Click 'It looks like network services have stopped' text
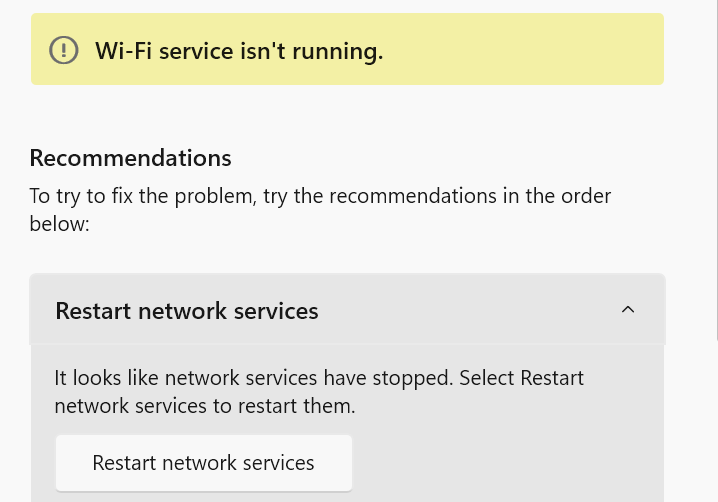 (x=254, y=378)
